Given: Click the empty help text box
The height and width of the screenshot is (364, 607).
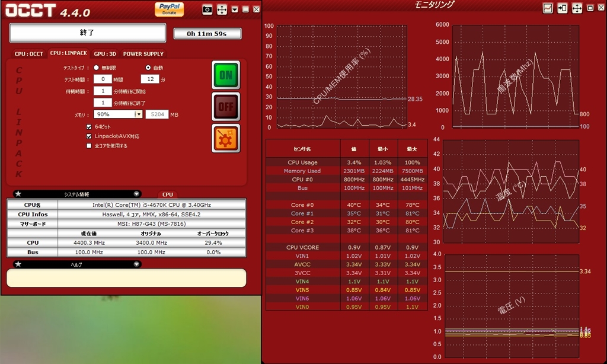Looking at the screenshot, I should point(126,278).
